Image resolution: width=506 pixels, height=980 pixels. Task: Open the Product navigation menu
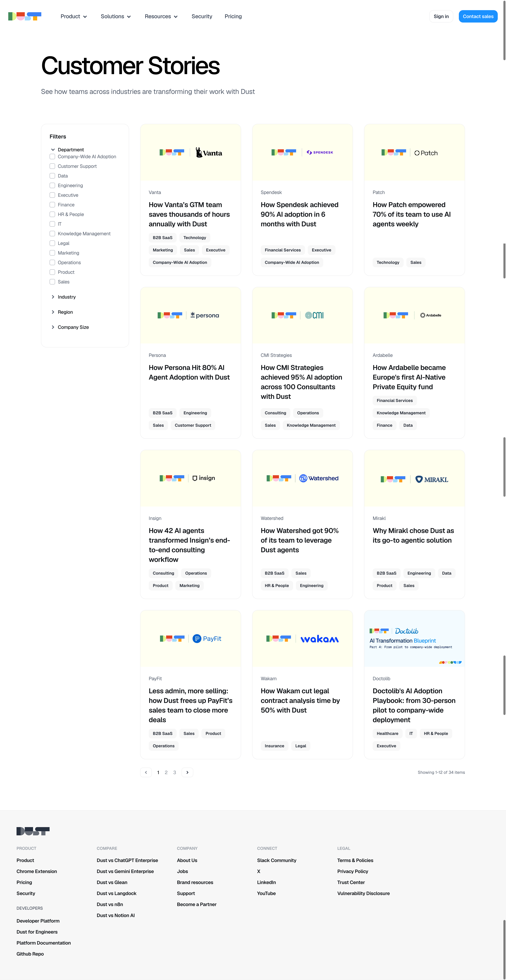(x=73, y=16)
